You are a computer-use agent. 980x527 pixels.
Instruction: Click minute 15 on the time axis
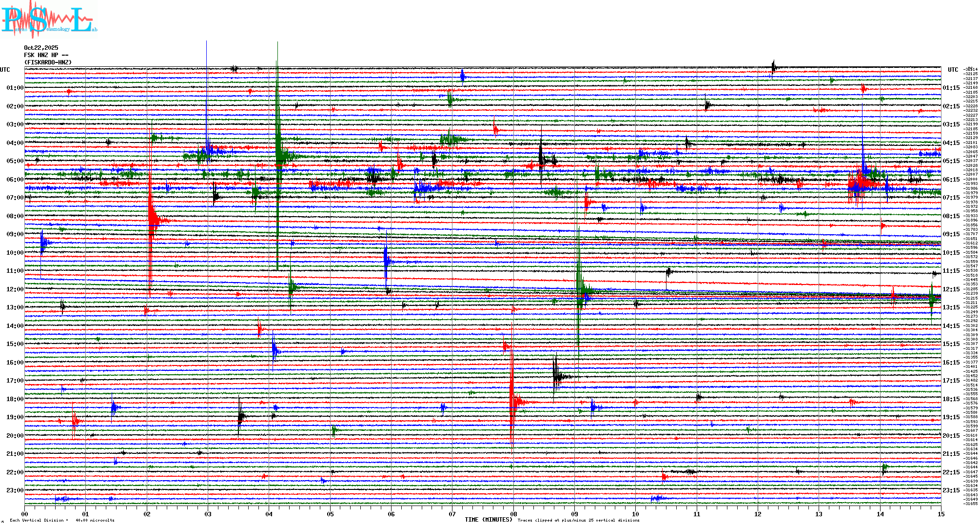click(x=941, y=514)
